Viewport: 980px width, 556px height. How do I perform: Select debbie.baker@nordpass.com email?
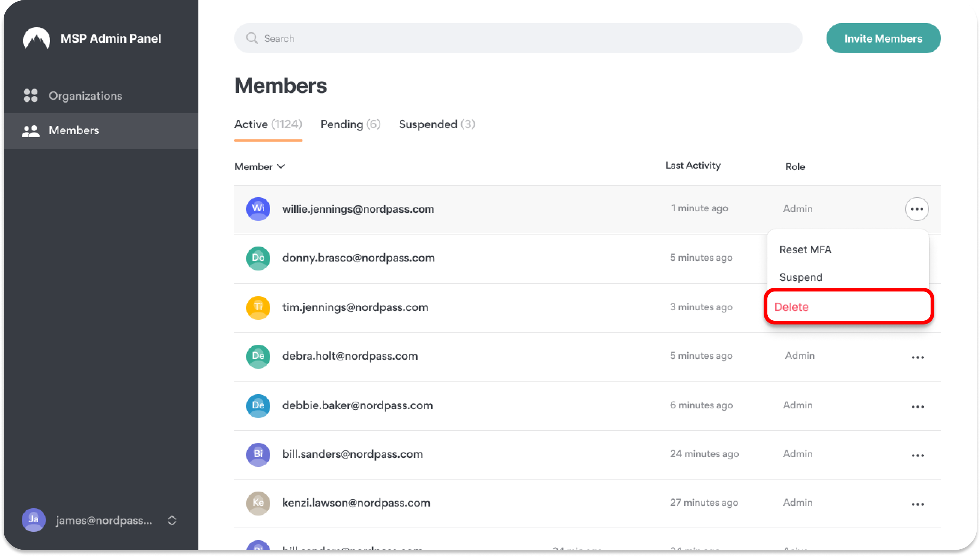(x=357, y=405)
